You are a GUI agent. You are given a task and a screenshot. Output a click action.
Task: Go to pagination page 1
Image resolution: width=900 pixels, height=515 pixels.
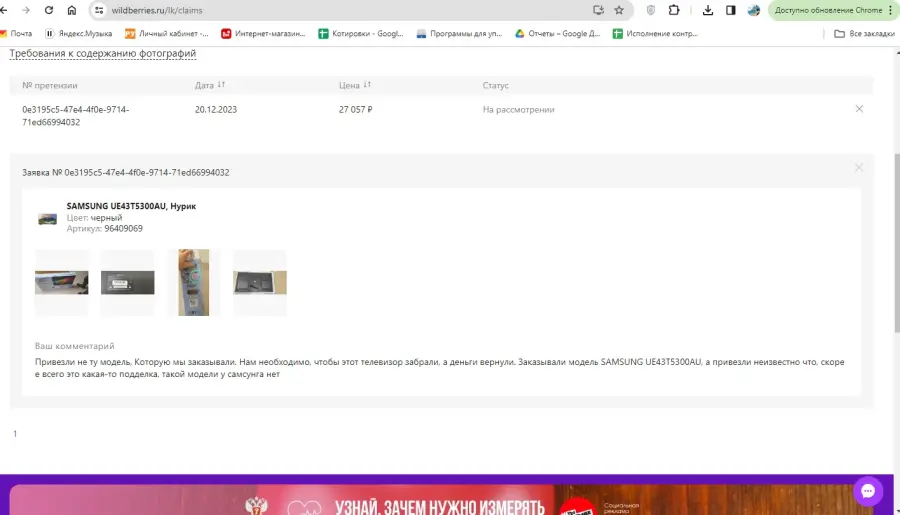coord(15,433)
